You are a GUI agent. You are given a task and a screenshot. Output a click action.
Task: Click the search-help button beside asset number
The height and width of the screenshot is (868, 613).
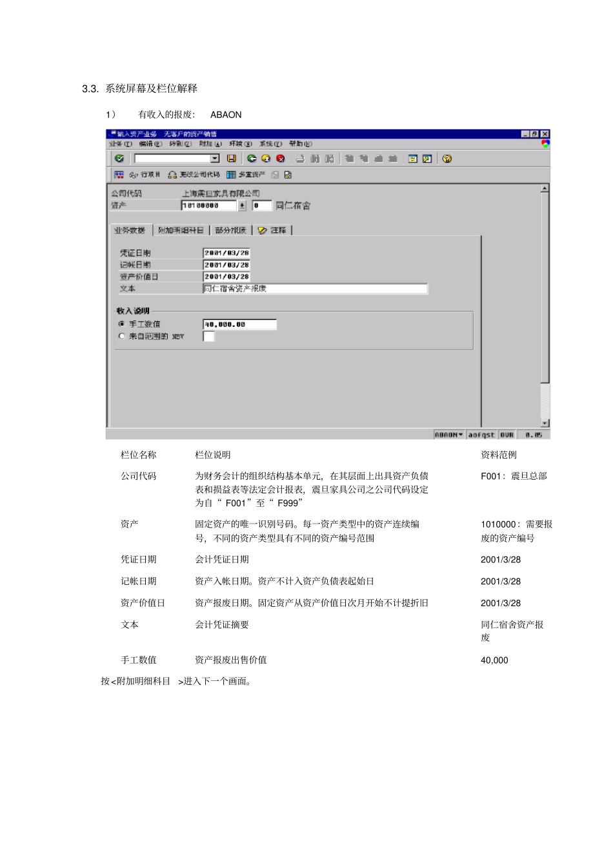pyautogui.click(x=243, y=206)
